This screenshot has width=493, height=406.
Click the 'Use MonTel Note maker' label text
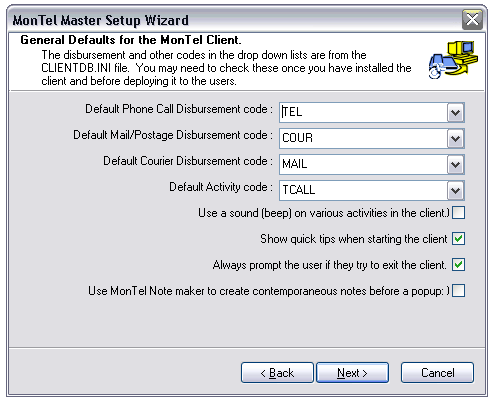(269, 291)
